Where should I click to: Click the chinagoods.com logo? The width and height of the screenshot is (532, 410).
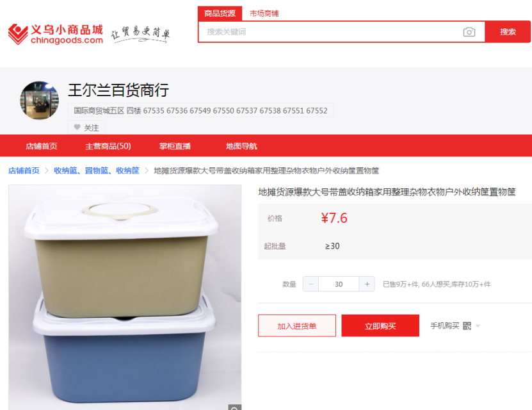[x=56, y=35]
